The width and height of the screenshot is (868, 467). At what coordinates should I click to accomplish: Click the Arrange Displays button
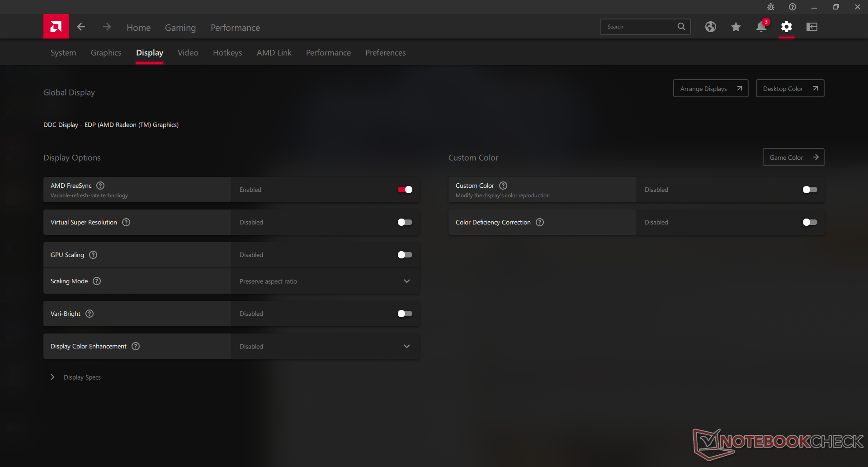click(x=710, y=89)
